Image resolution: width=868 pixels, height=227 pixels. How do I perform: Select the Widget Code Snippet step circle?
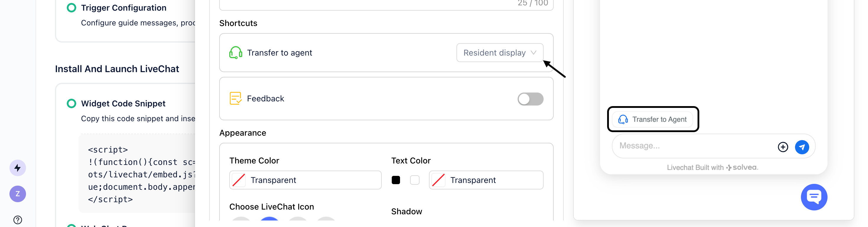point(71,103)
